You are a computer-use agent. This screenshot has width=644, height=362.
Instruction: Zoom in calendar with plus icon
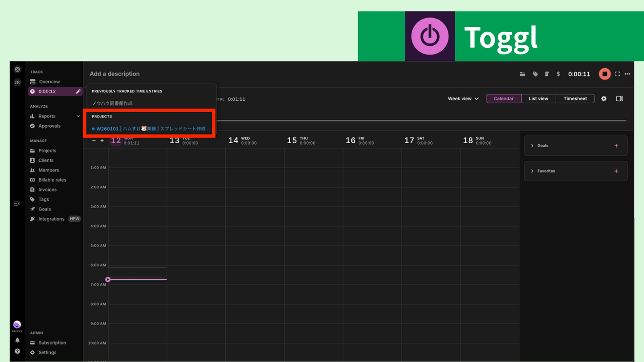[102, 141]
